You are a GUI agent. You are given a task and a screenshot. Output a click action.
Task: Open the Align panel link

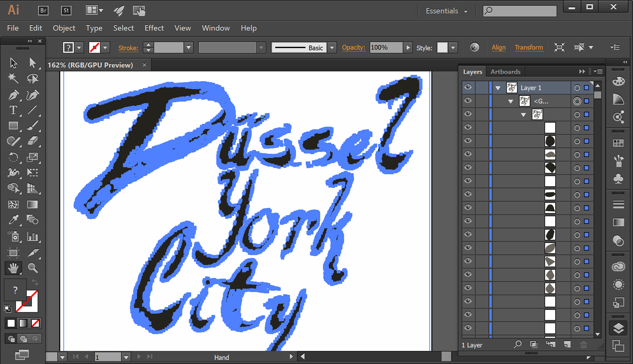498,47
